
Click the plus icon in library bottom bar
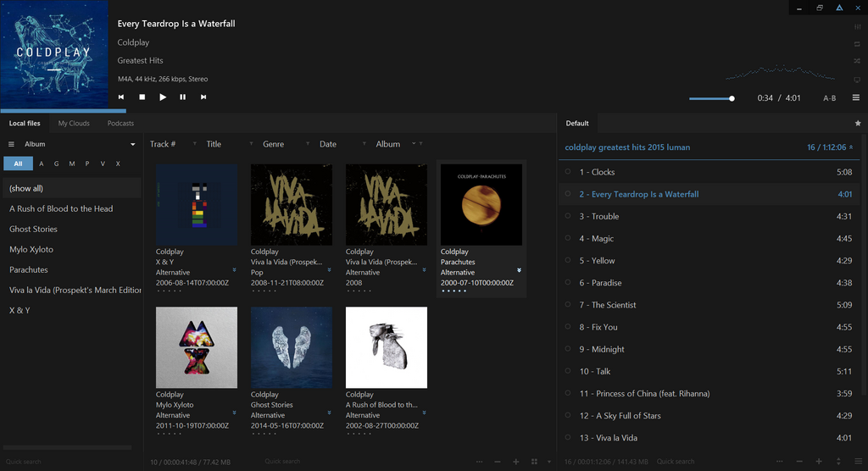point(516,462)
